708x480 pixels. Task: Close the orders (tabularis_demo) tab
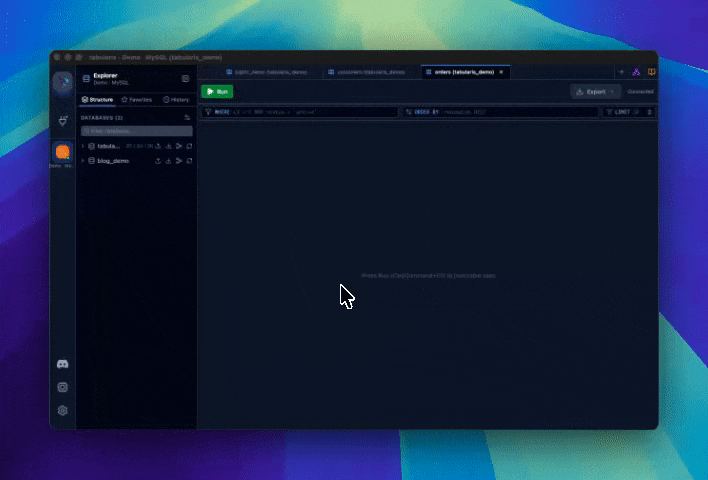click(501, 72)
